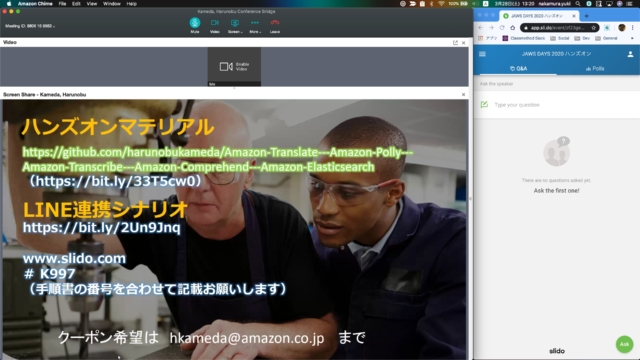Screen dimensions: 640x360
Task: Mute the microphone in Chime
Action: [x=195, y=25]
